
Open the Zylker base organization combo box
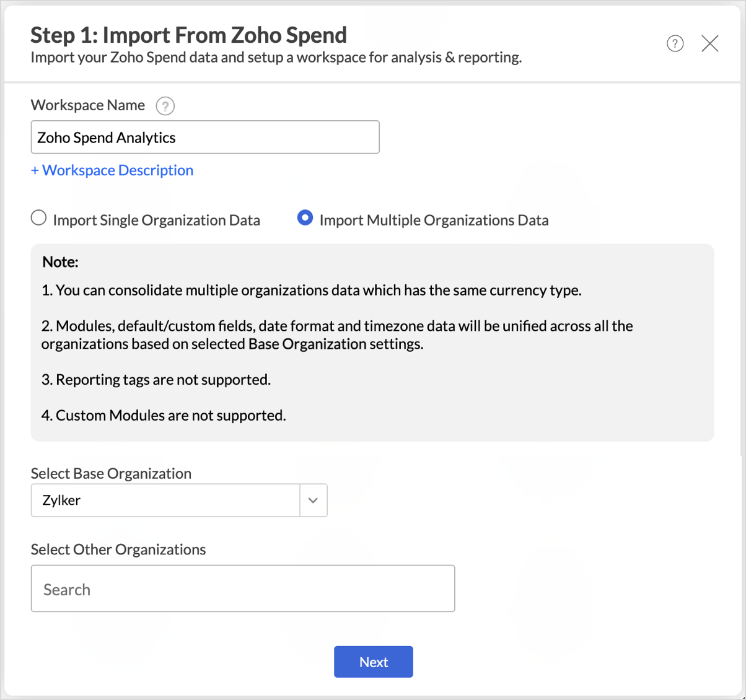tap(165, 501)
